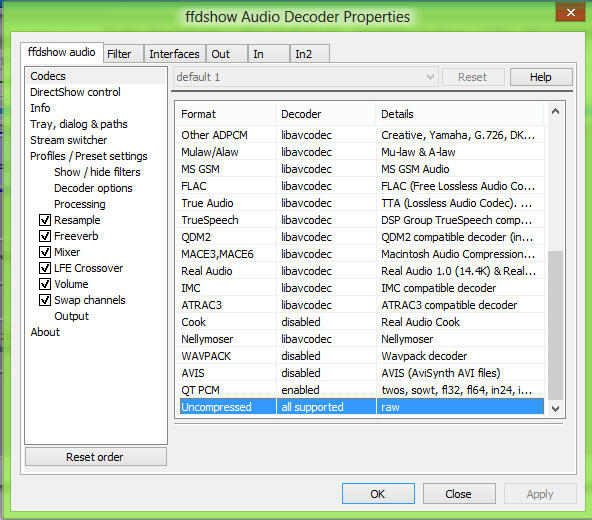592x520 pixels.
Task: Open the Interfaces tab
Action: point(174,54)
